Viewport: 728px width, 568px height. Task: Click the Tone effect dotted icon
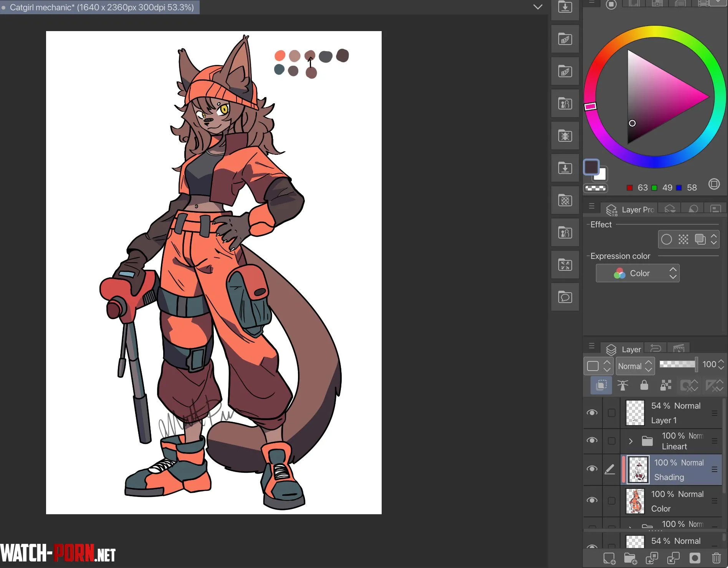coord(683,239)
